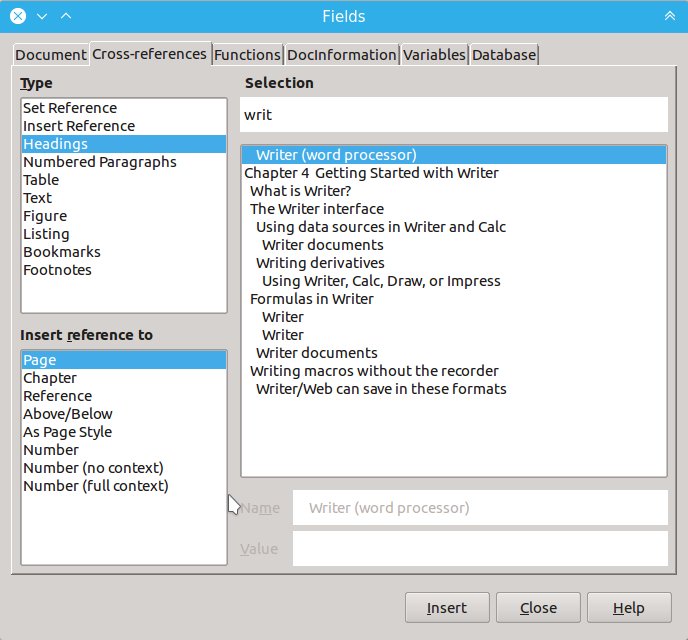Click the Selection filter field containing 'writ'
Image resolution: width=688 pixels, height=640 pixels.
click(x=454, y=115)
